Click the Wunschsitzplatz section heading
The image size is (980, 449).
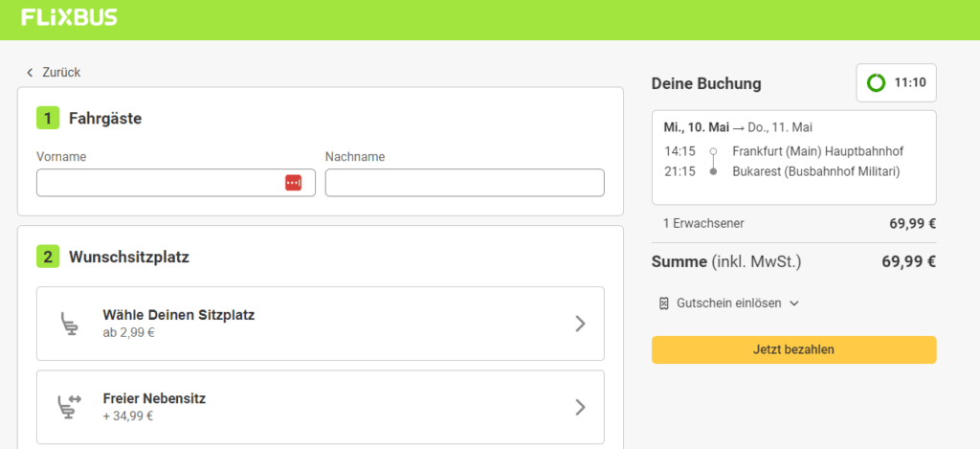click(129, 257)
